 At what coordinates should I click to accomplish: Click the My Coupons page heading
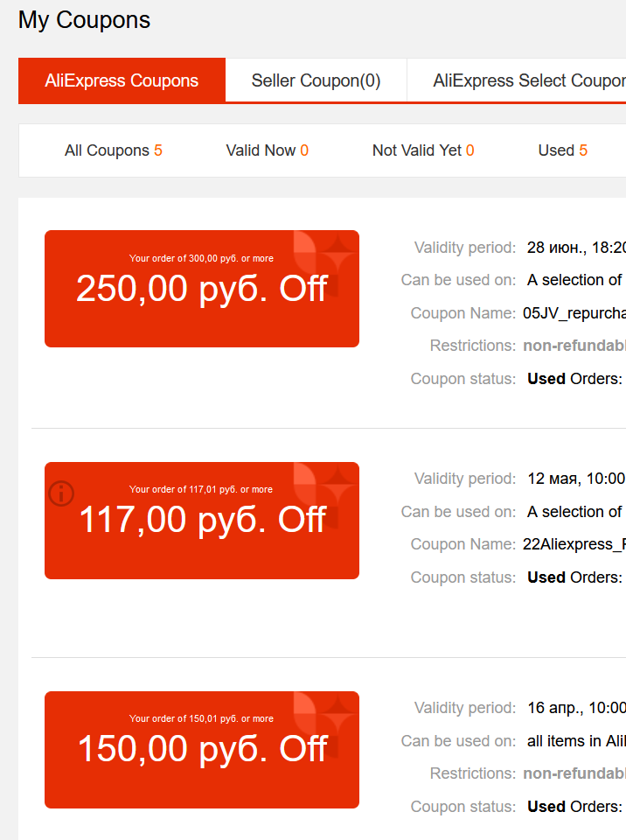[x=84, y=20]
